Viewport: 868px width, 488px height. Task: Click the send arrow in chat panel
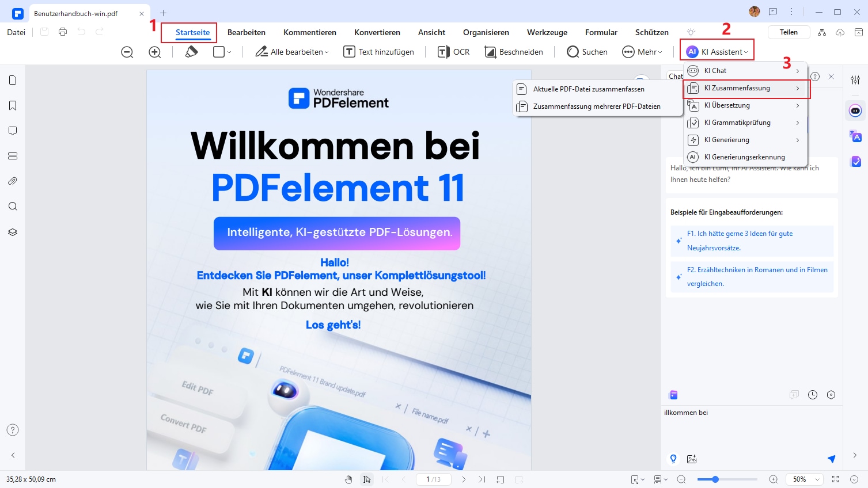(831, 459)
